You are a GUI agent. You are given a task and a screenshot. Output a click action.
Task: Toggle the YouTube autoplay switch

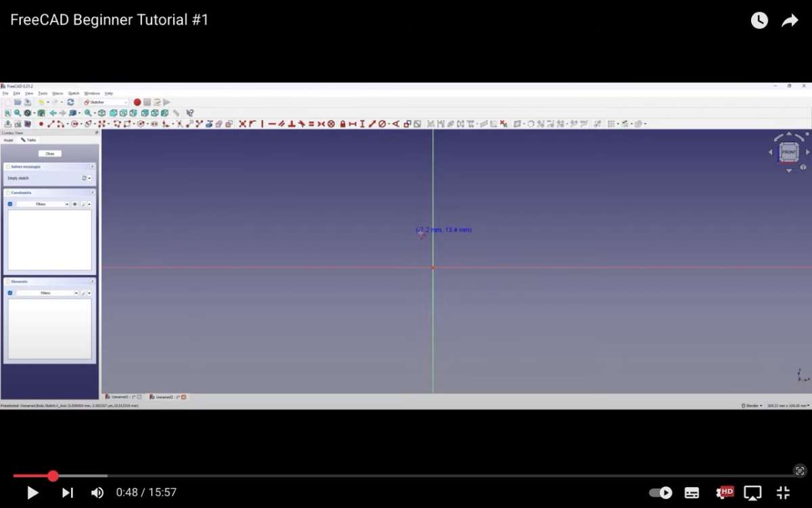pyautogui.click(x=660, y=492)
